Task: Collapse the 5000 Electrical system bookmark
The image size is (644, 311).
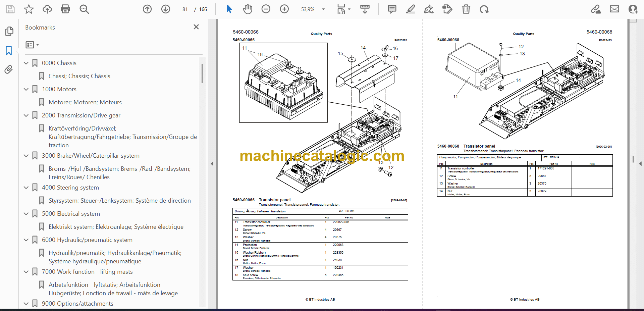Action: point(26,214)
